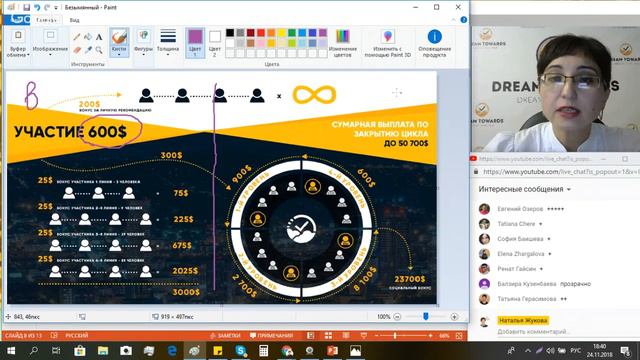Image resolution: width=640 pixels, height=360 pixels.
Task: Open Изменение цветов edit colors
Action: point(342,43)
